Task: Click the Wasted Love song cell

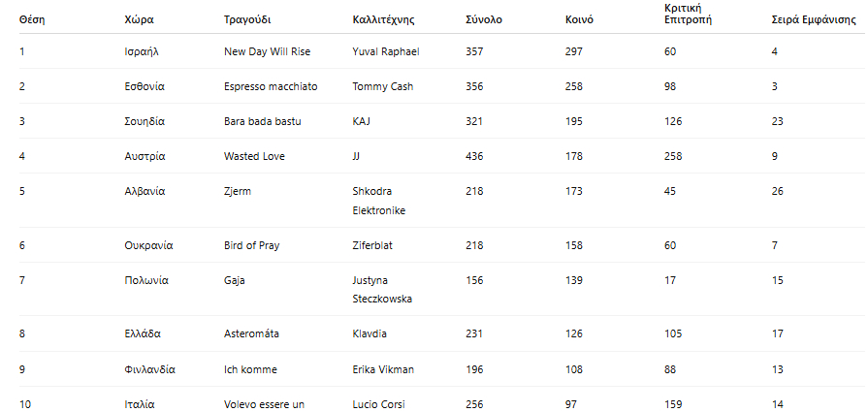Action: tap(254, 156)
